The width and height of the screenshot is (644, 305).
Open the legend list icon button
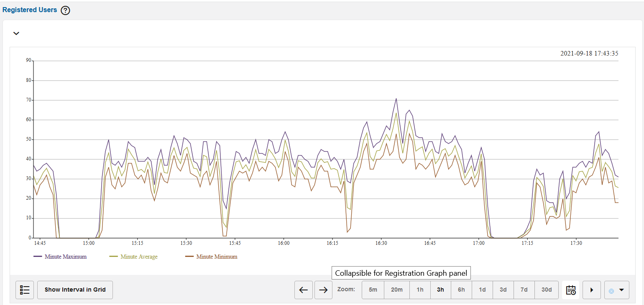point(25,290)
